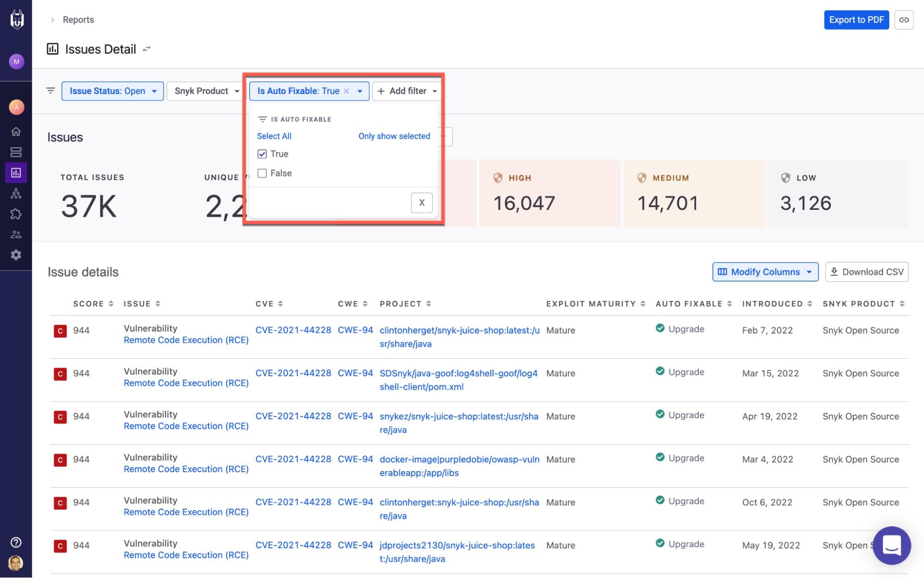
Task: Close the filter panel with X button
Action: (x=422, y=203)
